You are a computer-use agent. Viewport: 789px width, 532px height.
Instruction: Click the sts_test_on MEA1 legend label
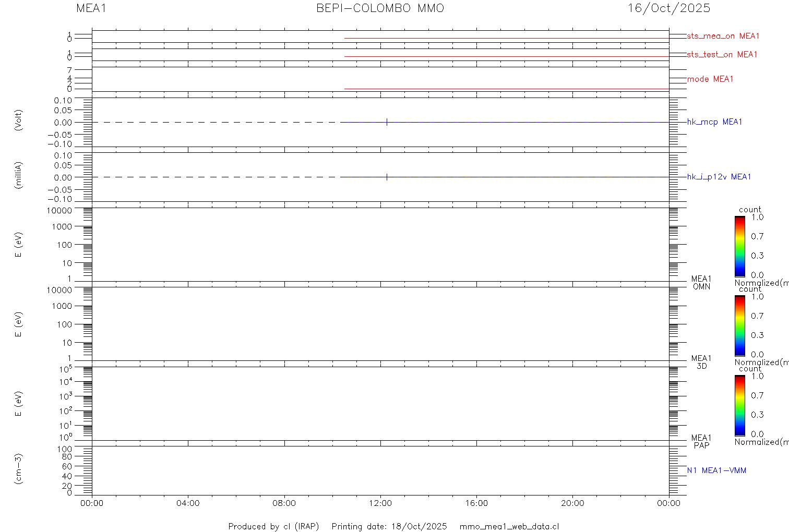tap(722, 54)
